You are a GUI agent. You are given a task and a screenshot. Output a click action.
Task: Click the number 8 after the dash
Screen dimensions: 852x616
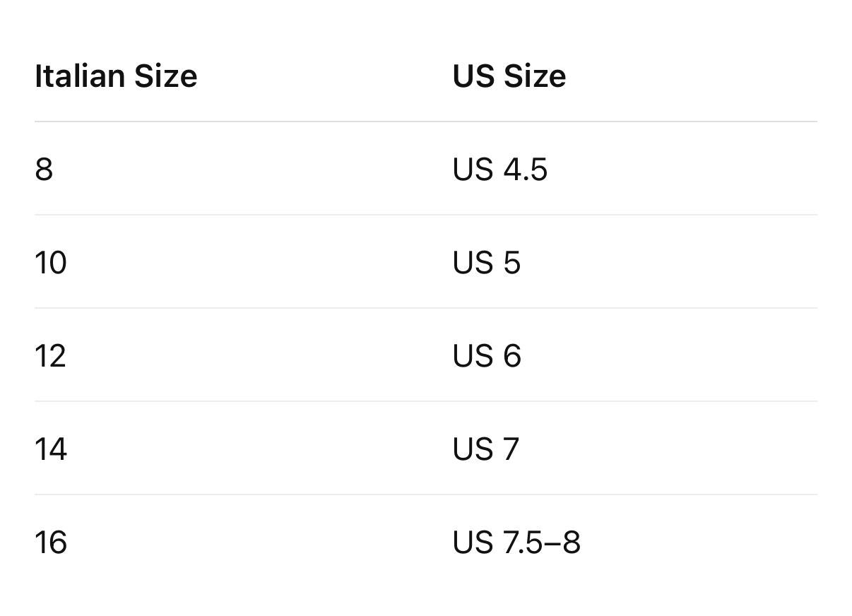click(x=572, y=543)
